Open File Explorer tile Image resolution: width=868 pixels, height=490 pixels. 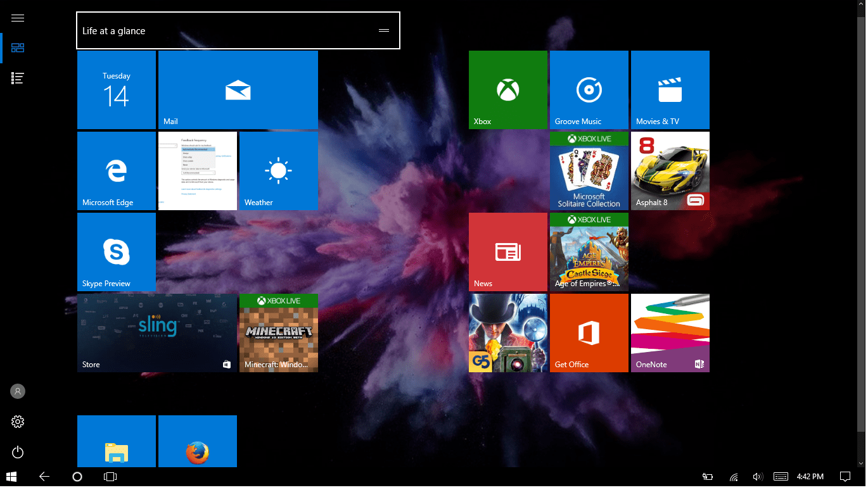coord(117,441)
